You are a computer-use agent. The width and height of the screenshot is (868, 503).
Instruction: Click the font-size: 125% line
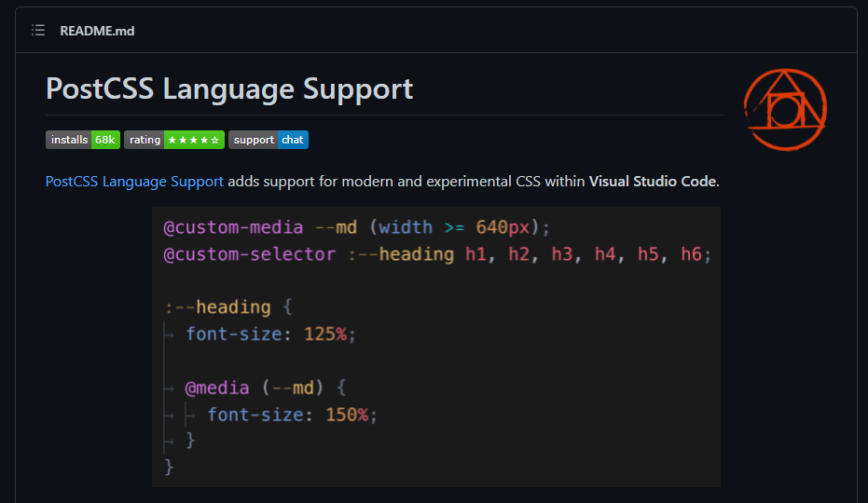click(270, 334)
